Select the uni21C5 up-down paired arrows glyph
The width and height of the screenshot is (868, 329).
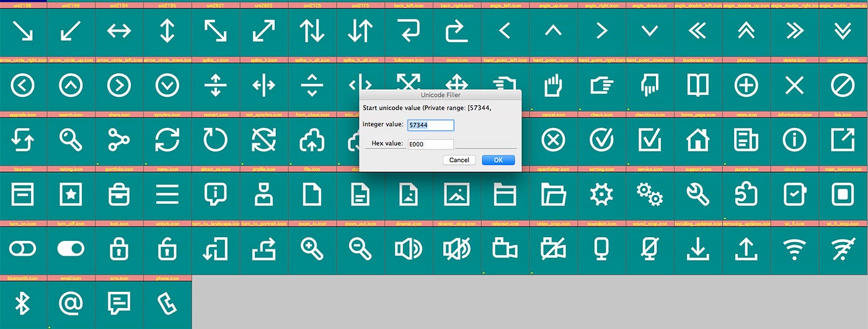coord(312,31)
